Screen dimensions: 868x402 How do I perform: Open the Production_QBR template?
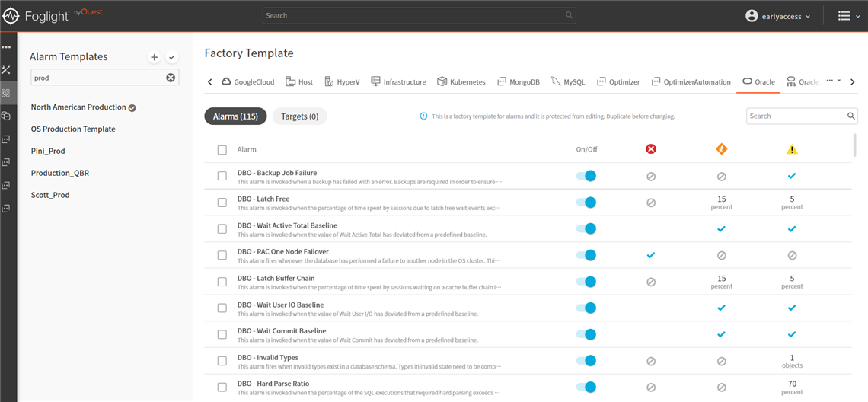click(60, 174)
